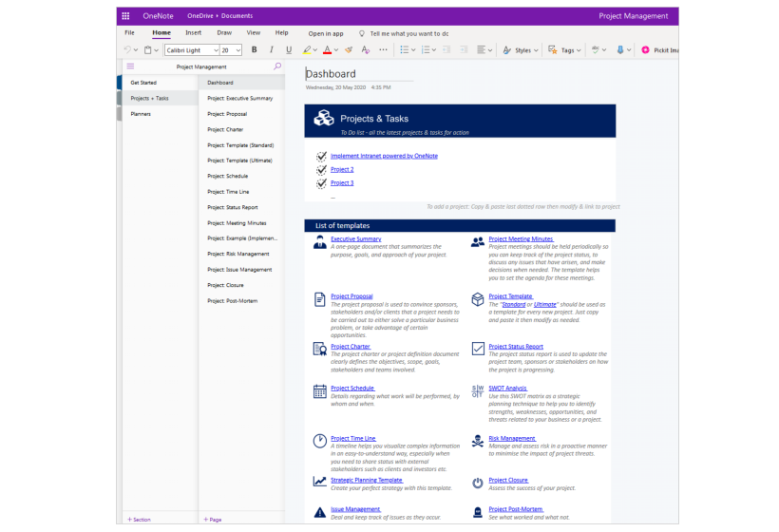Click the Paste clipboard icon
The height and width of the screenshot is (532, 779).
[x=147, y=49]
